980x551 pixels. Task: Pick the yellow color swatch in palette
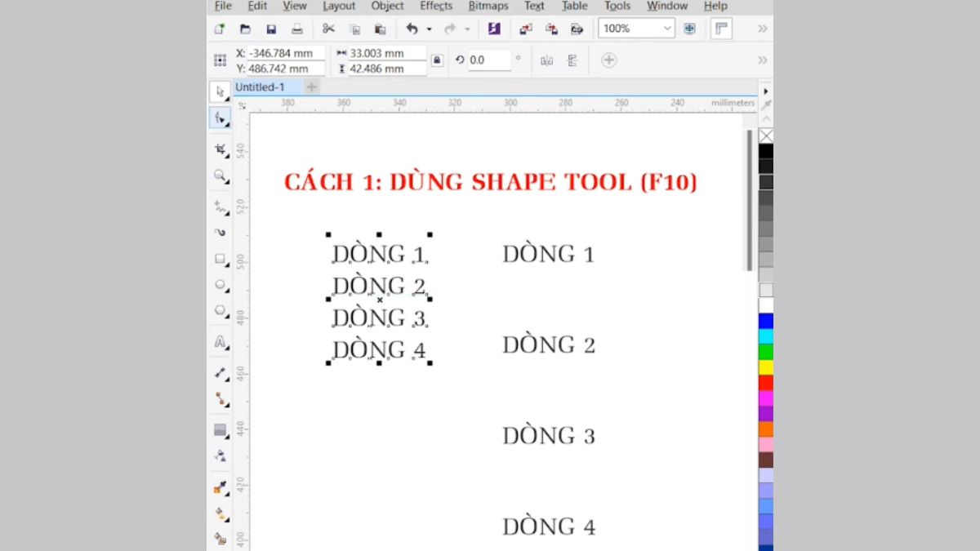coord(766,367)
